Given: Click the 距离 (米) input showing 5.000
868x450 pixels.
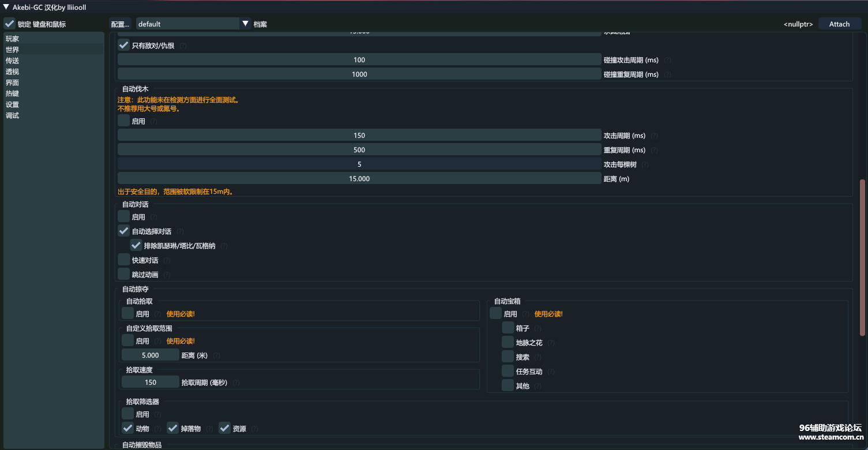Looking at the screenshot, I should point(151,355).
